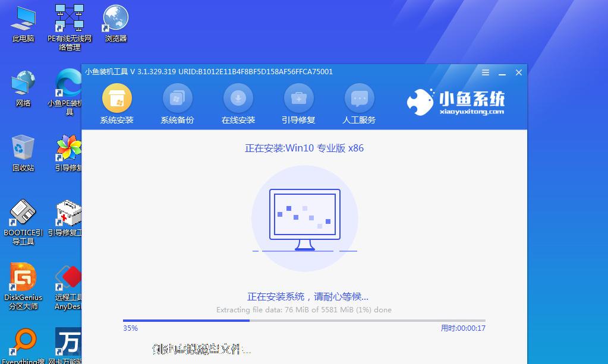
Task: Select 回收站 recycle bin icon
Action: (x=23, y=153)
